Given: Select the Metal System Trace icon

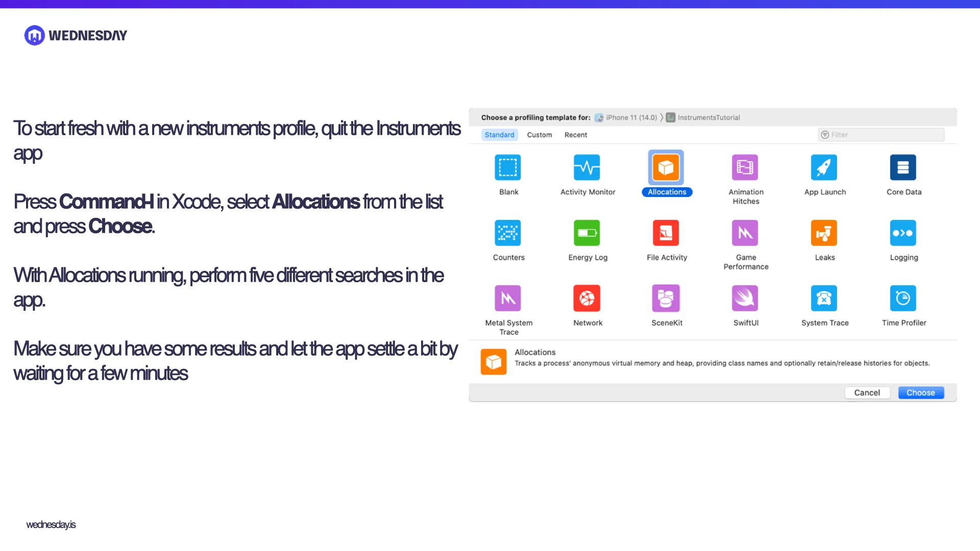Looking at the screenshot, I should tap(508, 298).
